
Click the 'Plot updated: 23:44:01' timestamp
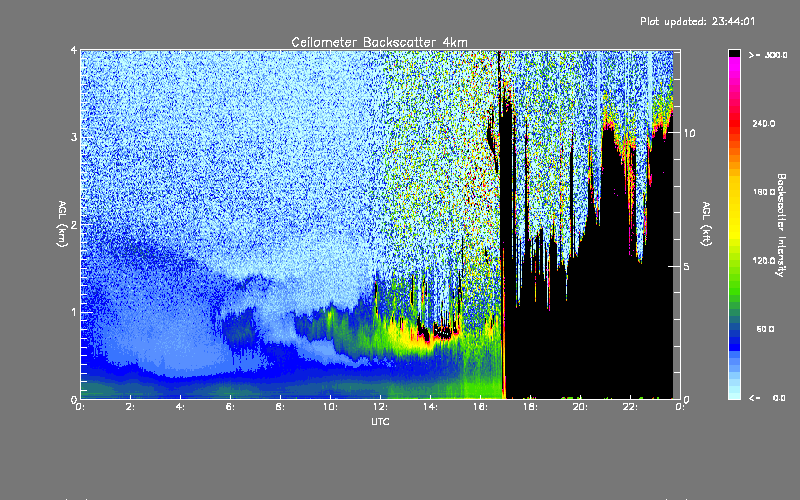click(697, 21)
